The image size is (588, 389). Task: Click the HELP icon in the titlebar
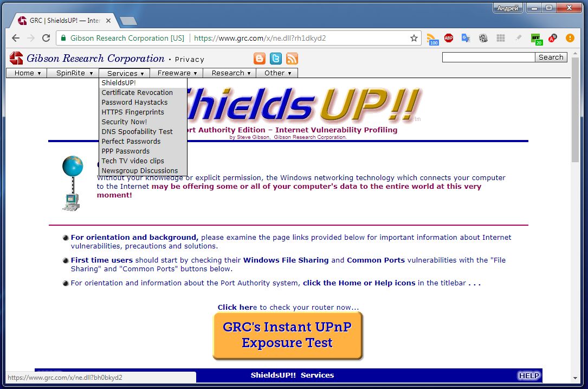(x=528, y=375)
